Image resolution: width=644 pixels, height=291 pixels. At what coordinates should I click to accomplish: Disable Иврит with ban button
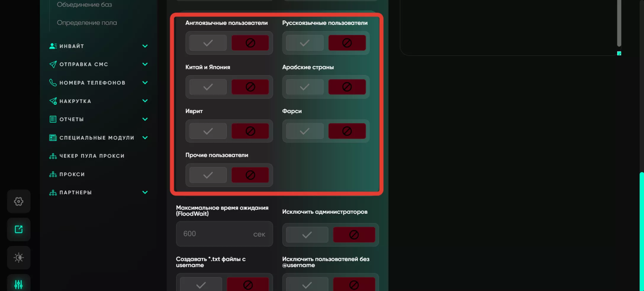(250, 131)
